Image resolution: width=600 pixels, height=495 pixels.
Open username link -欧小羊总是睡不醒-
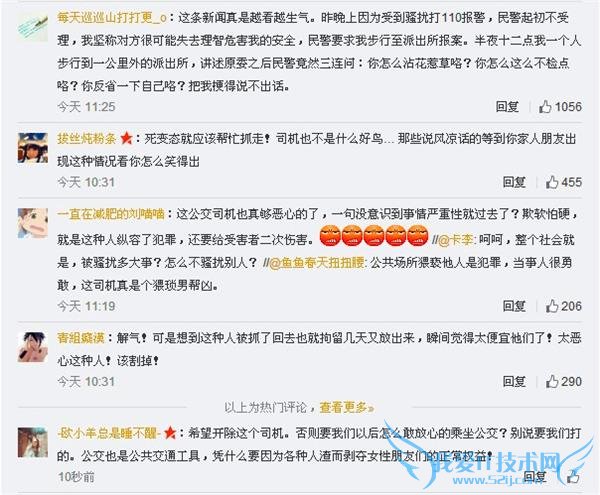(x=109, y=433)
